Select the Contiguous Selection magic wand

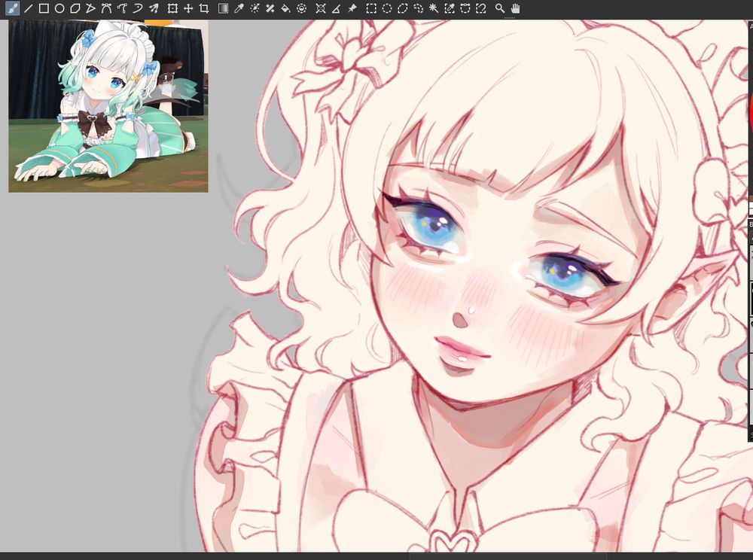tap(434, 8)
